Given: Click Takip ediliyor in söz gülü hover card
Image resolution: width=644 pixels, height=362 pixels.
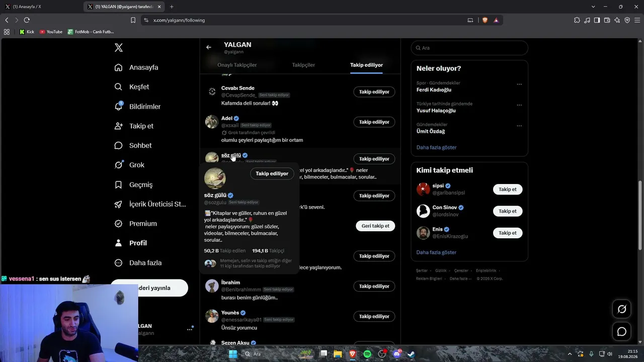Looking at the screenshot, I should 272,173.
